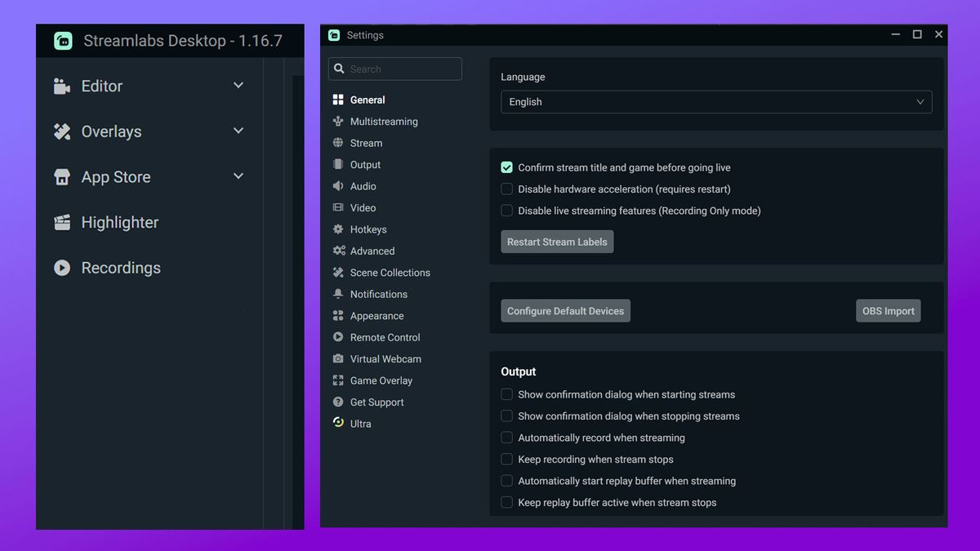Open the Language dropdown
Image resolution: width=980 pixels, height=551 pixels.
coord(716,101)
